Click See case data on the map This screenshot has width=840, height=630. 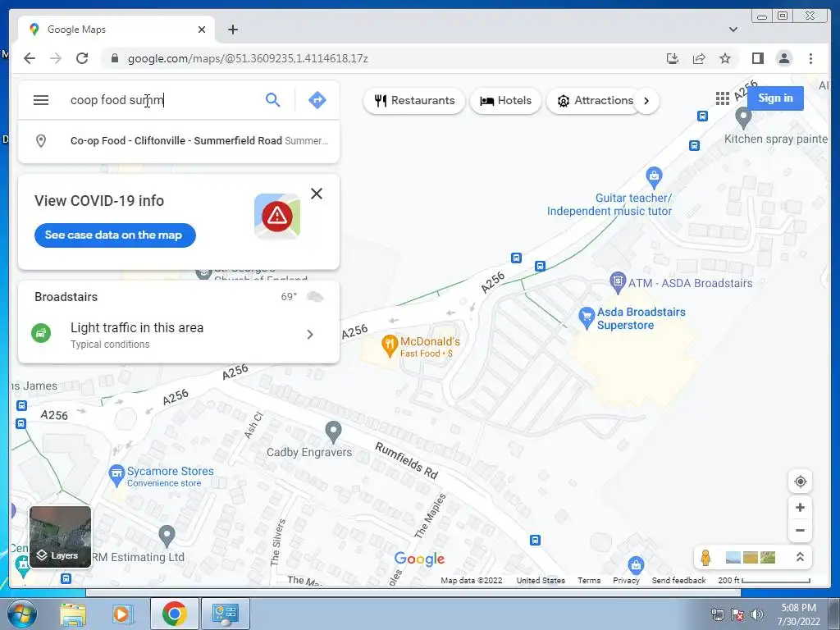[115, 235]
